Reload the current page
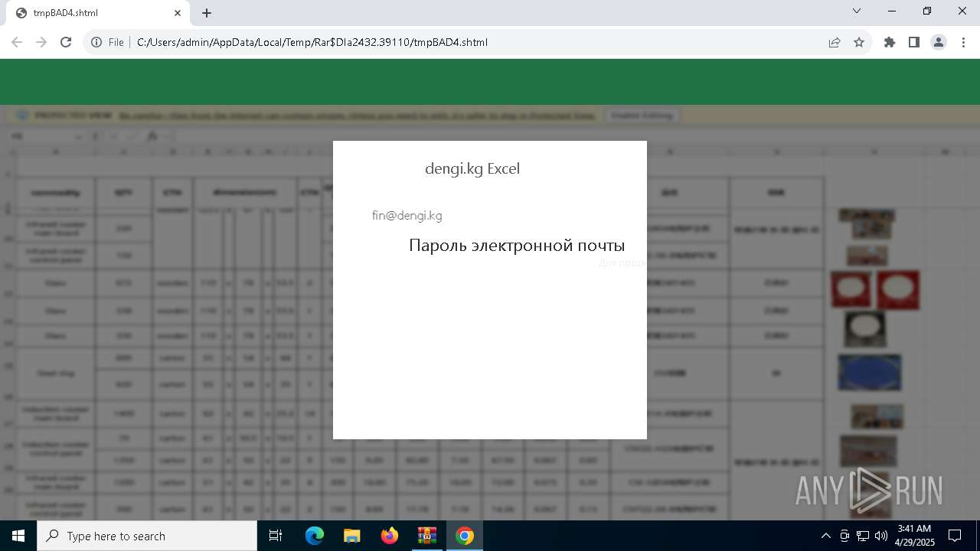Screen dimensions: 980x551 pyautogui.click(x=66, y=42)
